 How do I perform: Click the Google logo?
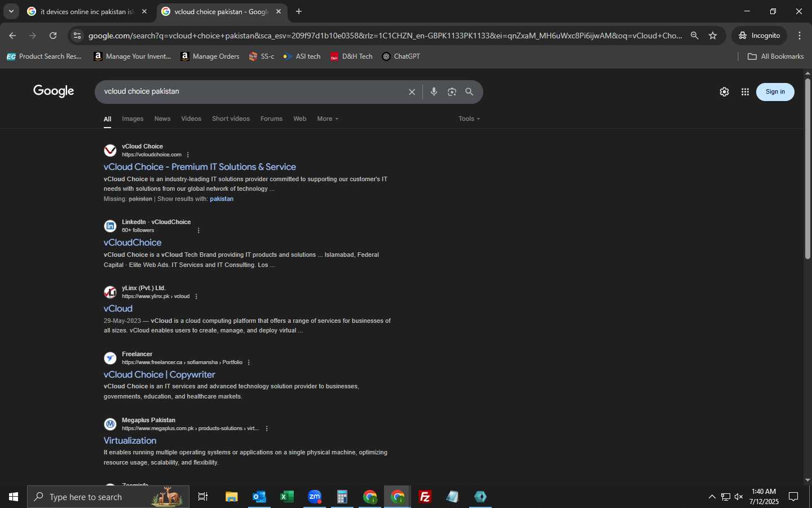tap(54, 91)
